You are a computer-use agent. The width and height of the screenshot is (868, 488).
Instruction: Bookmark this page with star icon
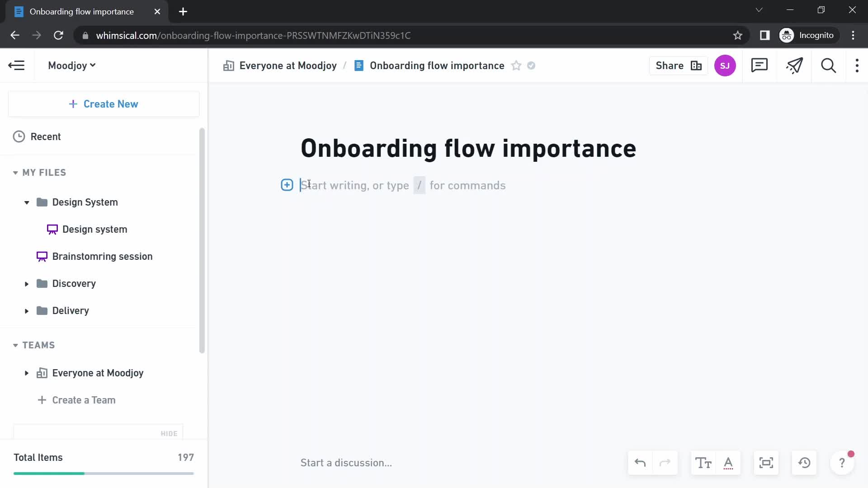click(738, 35)
